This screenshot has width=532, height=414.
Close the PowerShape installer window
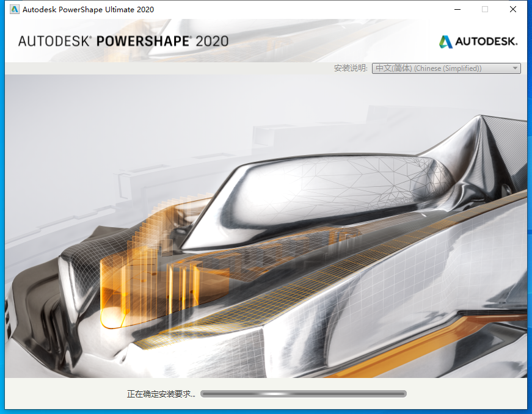pyautogui.click(x=513, y=9)
